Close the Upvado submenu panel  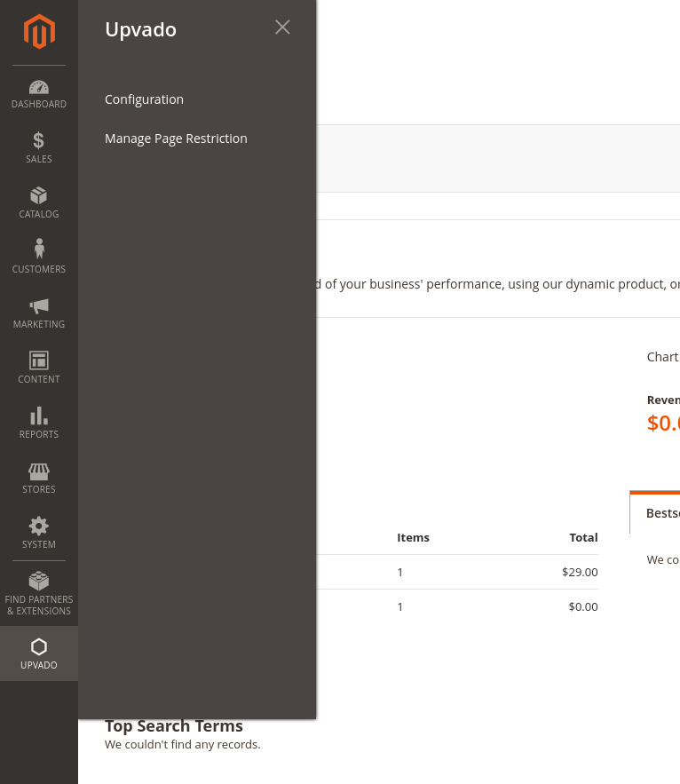(282, 28)
